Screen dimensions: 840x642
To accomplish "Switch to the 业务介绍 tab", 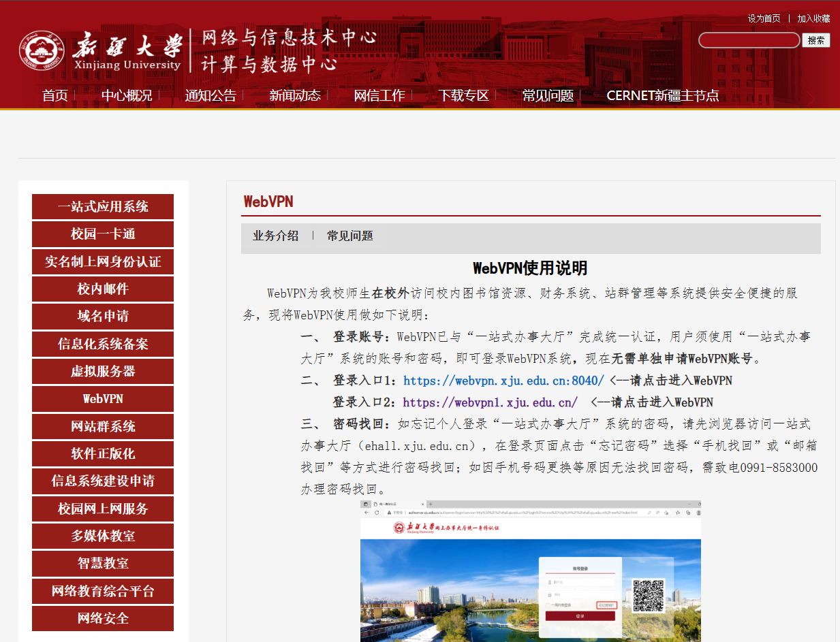I will [x=276, y=236].
